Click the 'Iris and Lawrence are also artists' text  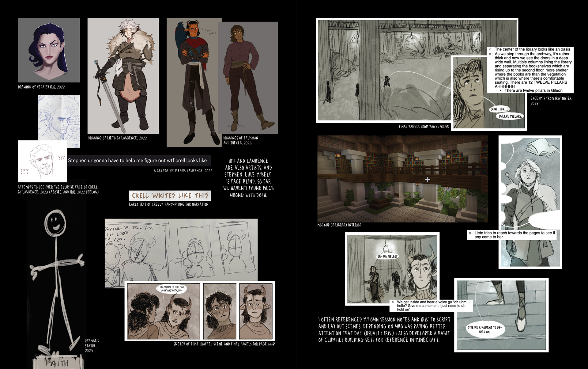point(248,178)
